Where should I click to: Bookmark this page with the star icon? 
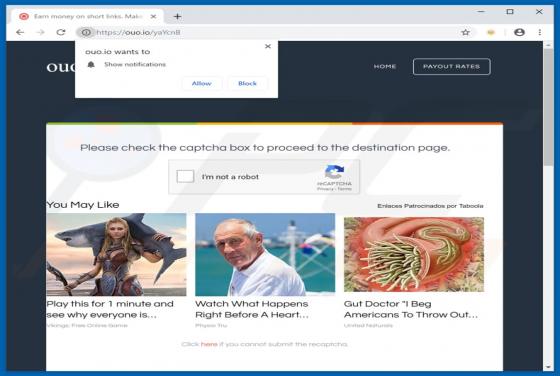(465, 32)
